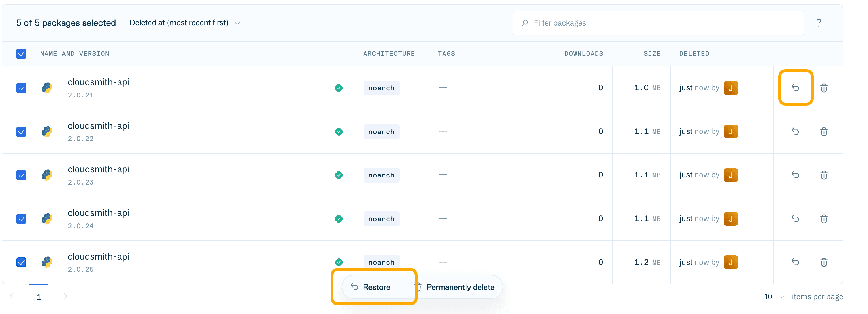
Task: Click the green verification badge on 2.0.24 row
Action: 339,219
